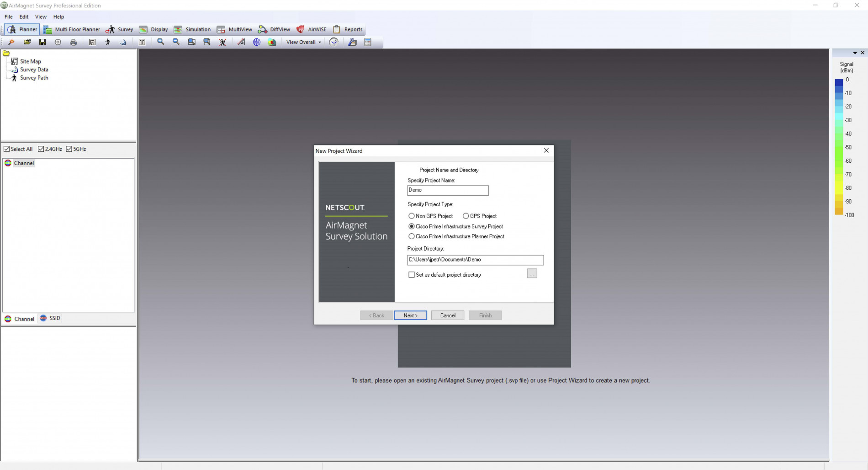Viewport: 868px width, 470px height.
Task: Select the text T tool icon
Action: tap(142, 42)
